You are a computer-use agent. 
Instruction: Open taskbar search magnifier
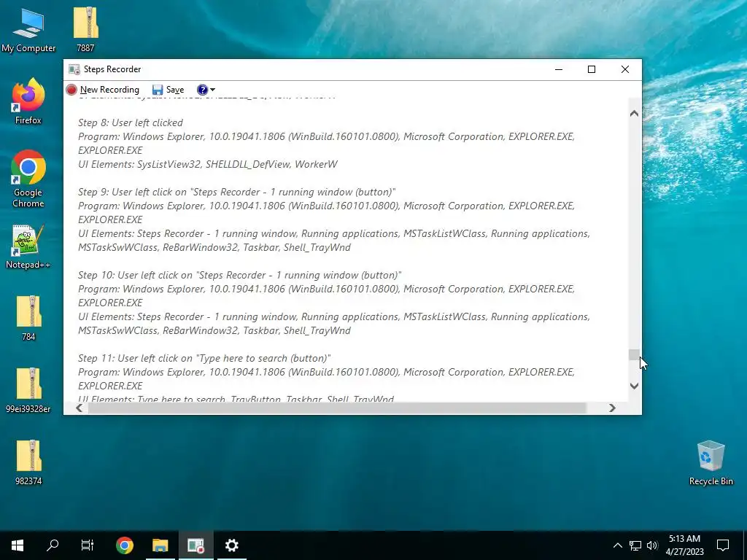pos(53,545)
